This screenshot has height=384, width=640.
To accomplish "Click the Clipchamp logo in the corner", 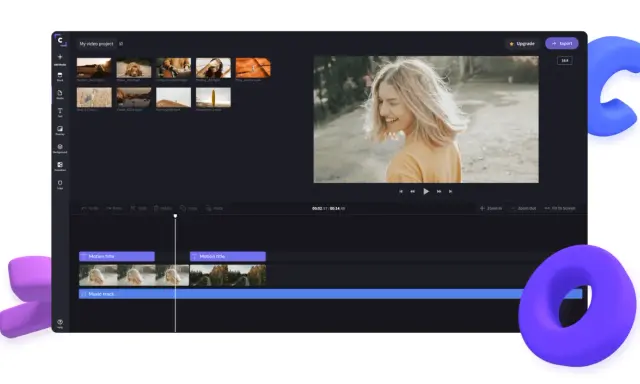I will [60, 40].
